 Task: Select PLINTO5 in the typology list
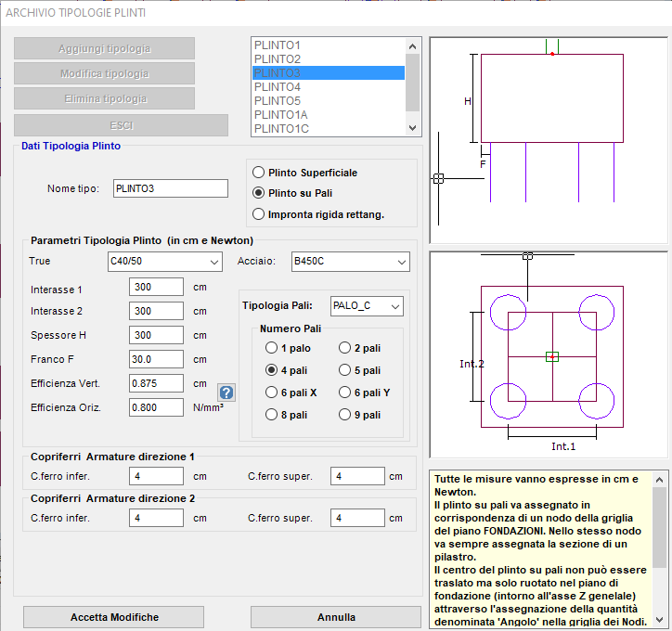tap(329, 100)
